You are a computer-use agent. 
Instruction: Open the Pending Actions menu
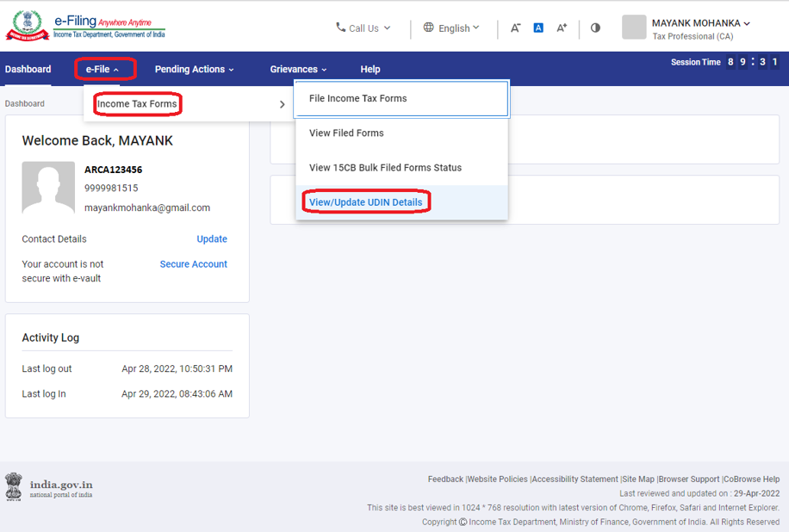click(x=194, y=69)
